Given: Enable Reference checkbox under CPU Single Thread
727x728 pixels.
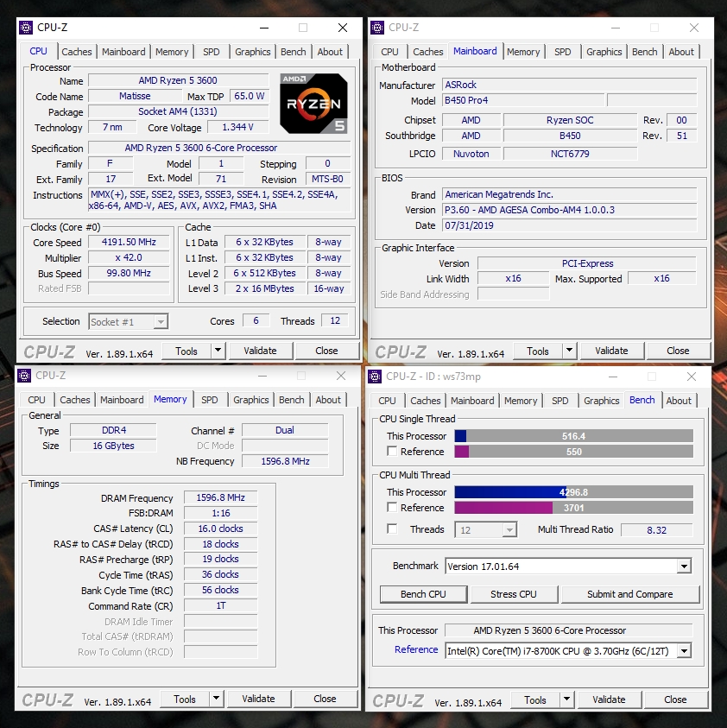Looking at the screenshot, I should tap(392, 452).
